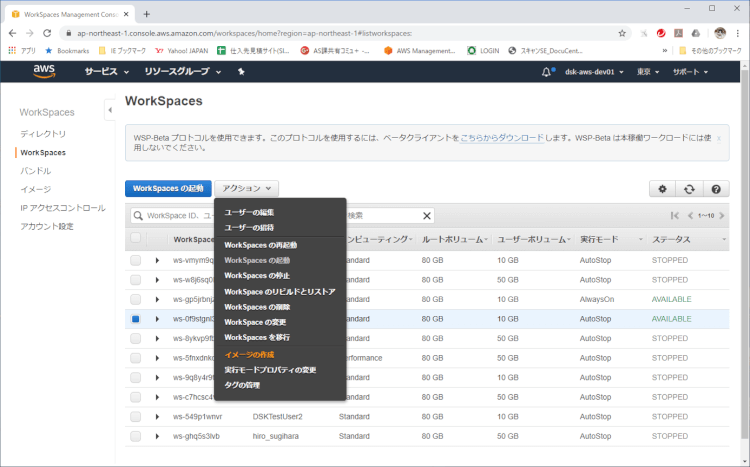Clear the search field with X icon
Image resolution: width=750 pixels, height=467 pixels.
pyautogui.click(x=428, y=215)
